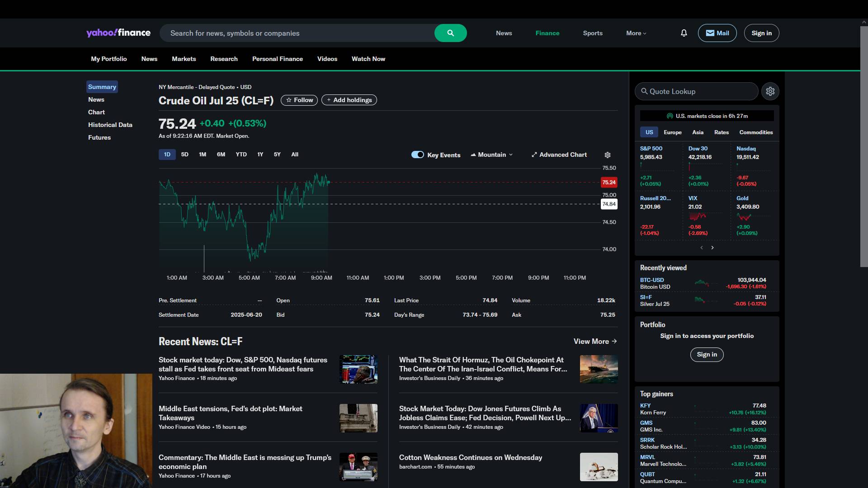Go to previous markets carousel page
The width and height of the screenshot is (868, 488).
(702, 248)
